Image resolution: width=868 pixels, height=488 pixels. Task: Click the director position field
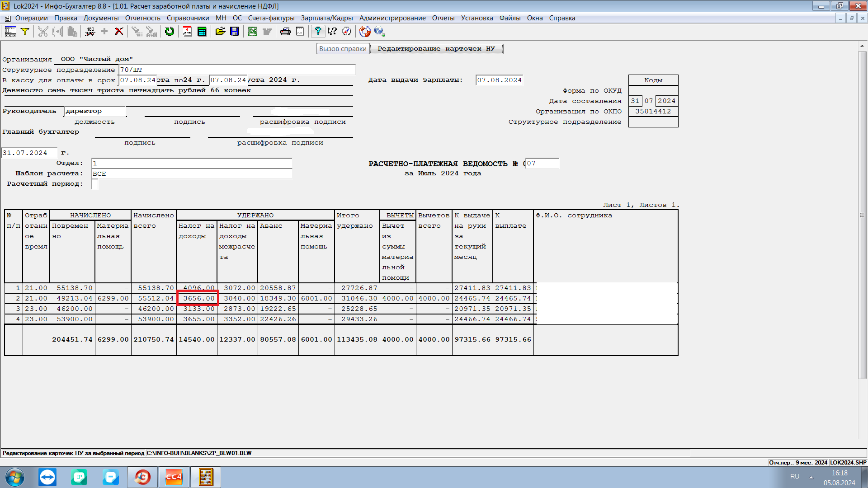[x=95, y=111]
